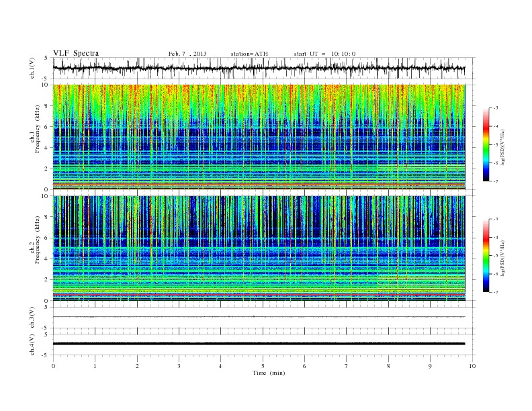Click the '1' tick on the time axis
532x411 pixels.
tap(95, 366)
